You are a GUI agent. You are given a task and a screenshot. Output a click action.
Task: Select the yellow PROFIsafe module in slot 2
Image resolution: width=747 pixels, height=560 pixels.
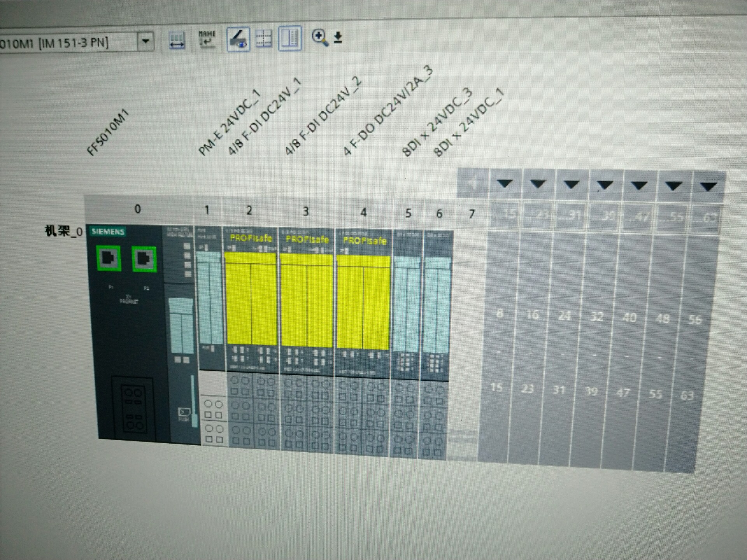251,299
